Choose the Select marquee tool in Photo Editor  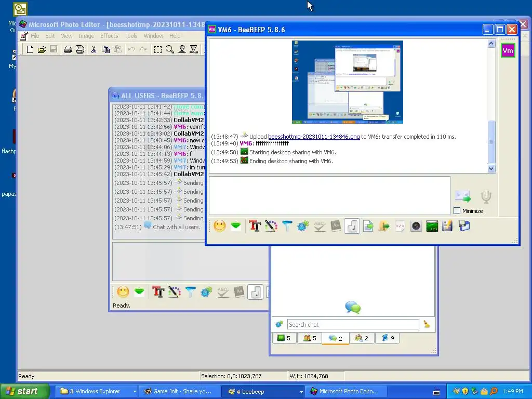pyautogui.click(x=158, y=49)
